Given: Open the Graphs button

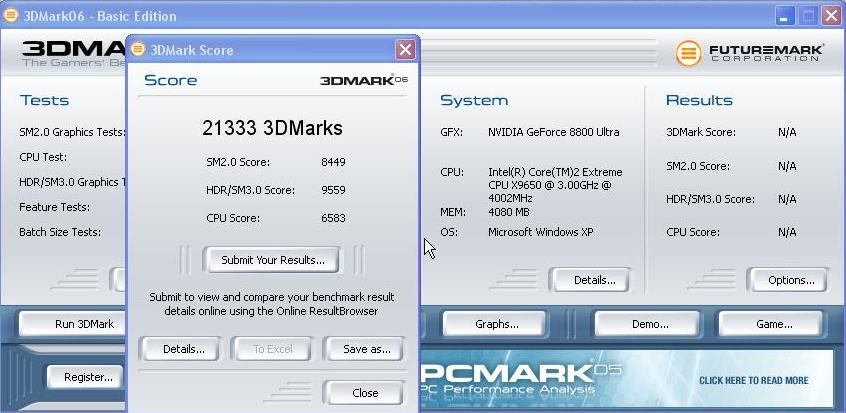Looking at the screenshot, I should (x=496, y=324).
